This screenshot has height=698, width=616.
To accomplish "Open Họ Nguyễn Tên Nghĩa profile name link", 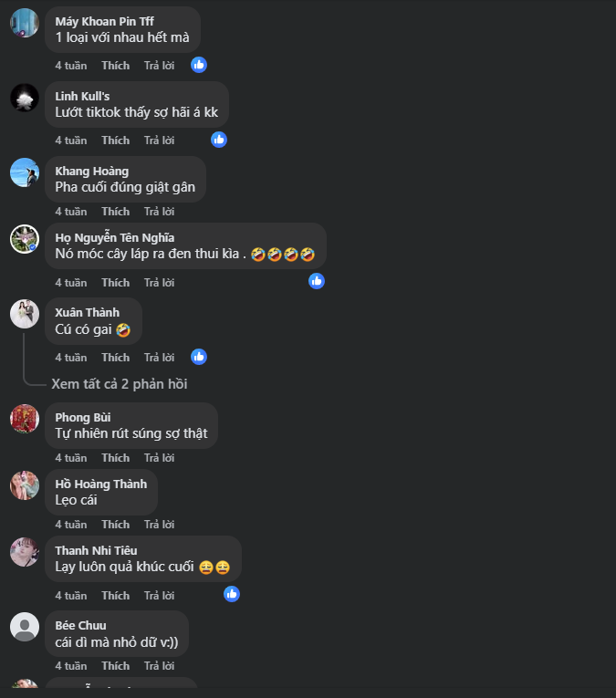I will (114, 238).
